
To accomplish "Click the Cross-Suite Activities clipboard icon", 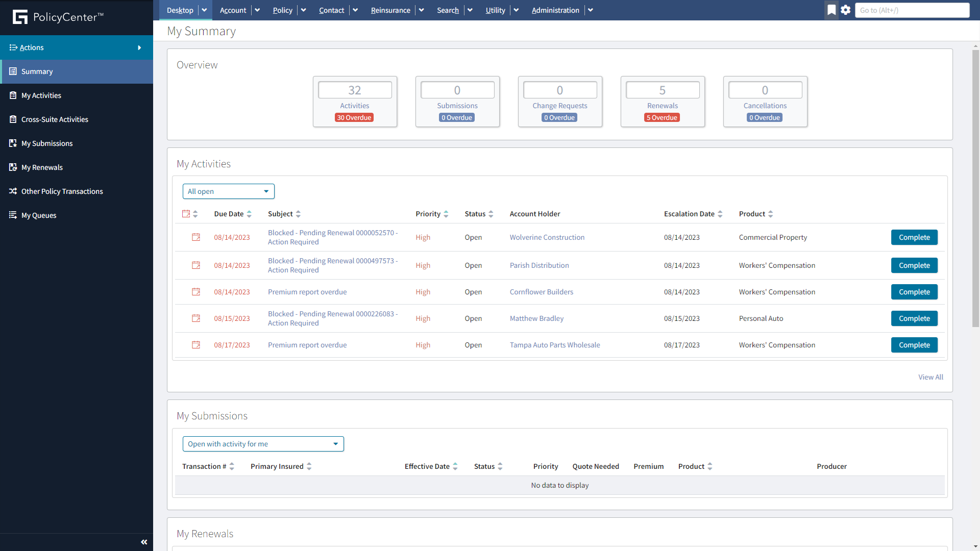I will [x=13, y=119].
